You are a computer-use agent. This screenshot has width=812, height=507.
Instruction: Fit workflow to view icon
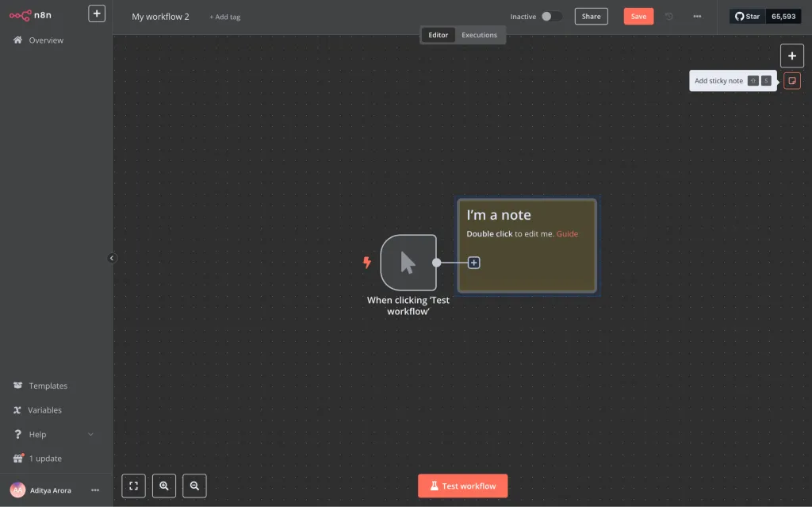133,486
